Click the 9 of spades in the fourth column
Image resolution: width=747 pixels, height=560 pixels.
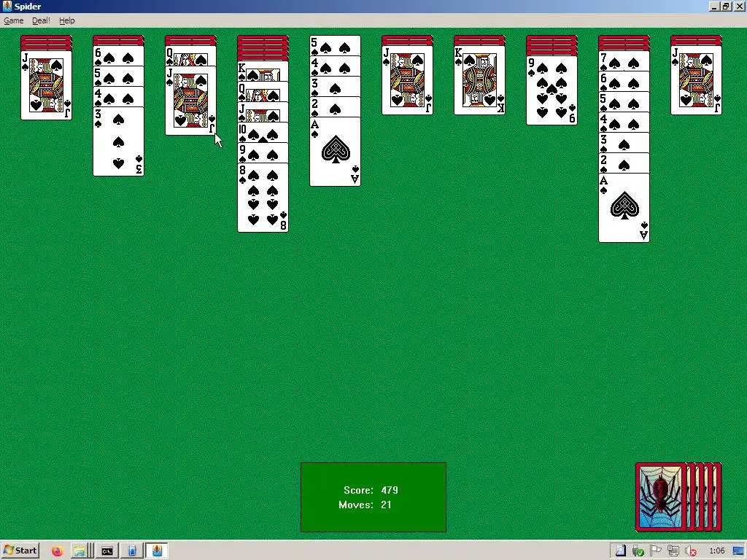pos(263,153)
